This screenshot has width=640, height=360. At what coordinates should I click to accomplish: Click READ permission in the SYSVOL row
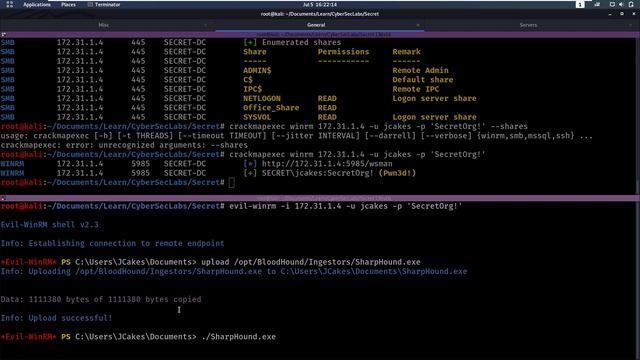327,118
